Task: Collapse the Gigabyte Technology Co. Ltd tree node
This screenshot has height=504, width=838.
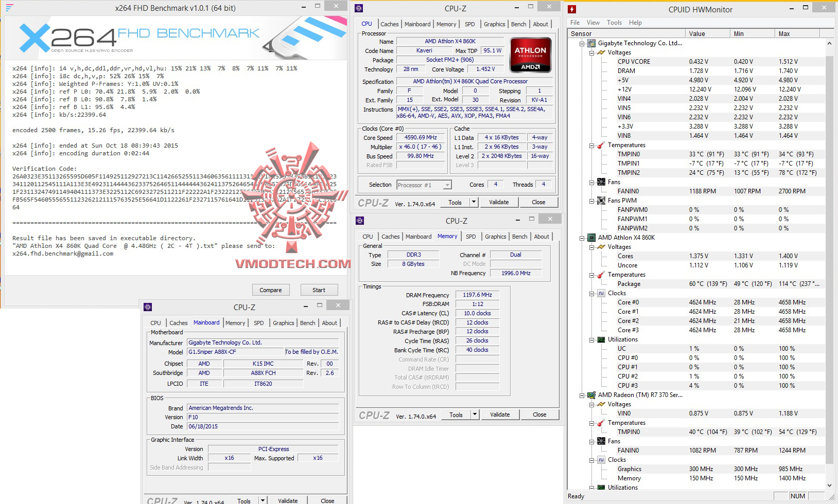Action: click(x=582, y=44)
